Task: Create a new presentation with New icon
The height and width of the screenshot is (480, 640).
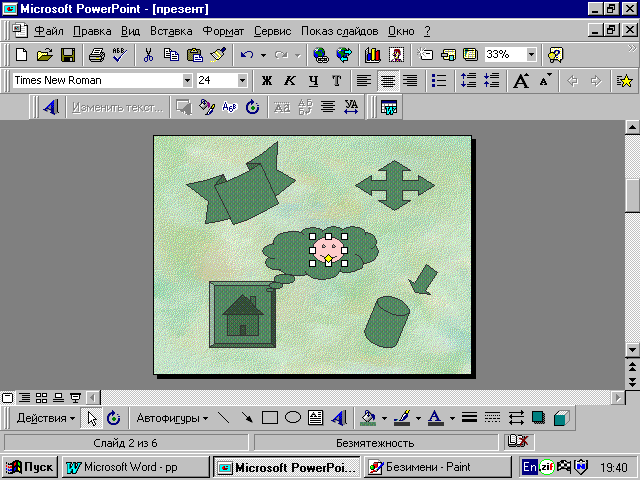Action: point(21,54)
